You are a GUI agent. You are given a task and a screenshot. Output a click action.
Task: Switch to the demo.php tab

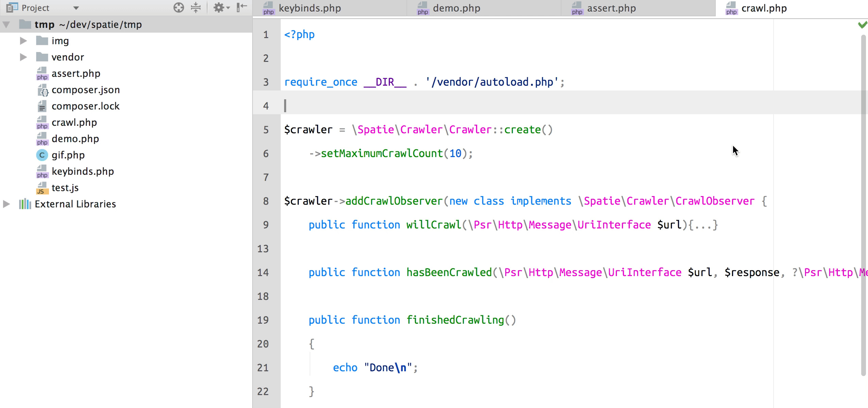[x=456, y=8]
